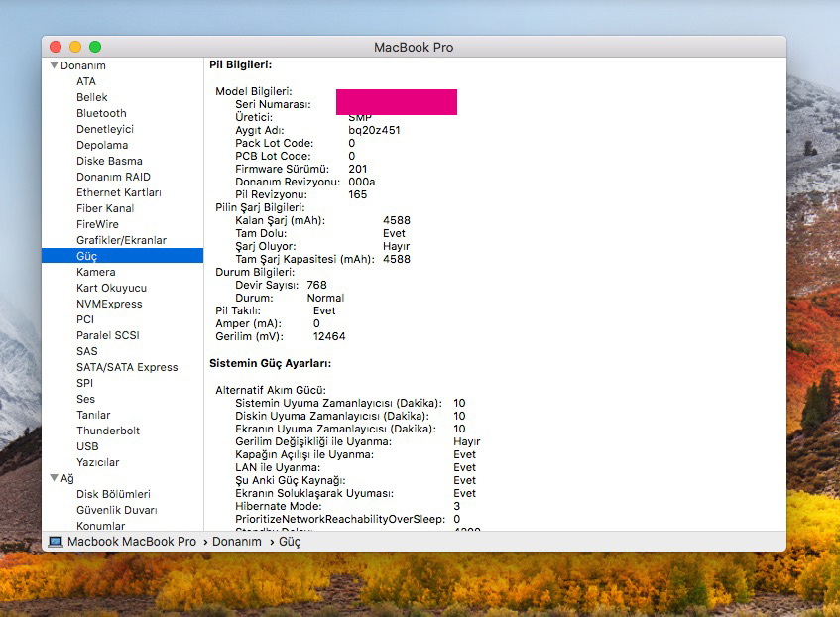
Task: Select Diske Basma in sidebar
Action: (x=109, y=161)
